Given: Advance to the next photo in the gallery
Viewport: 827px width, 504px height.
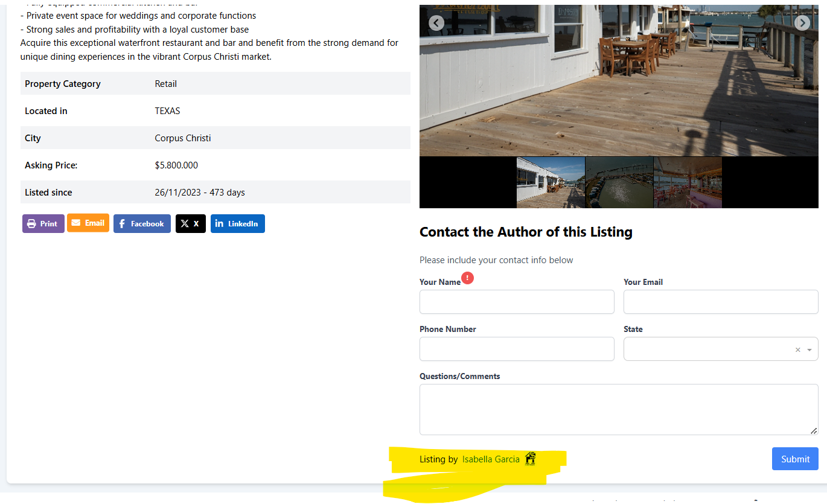Looking at the screenshot, I should [802, 23].
